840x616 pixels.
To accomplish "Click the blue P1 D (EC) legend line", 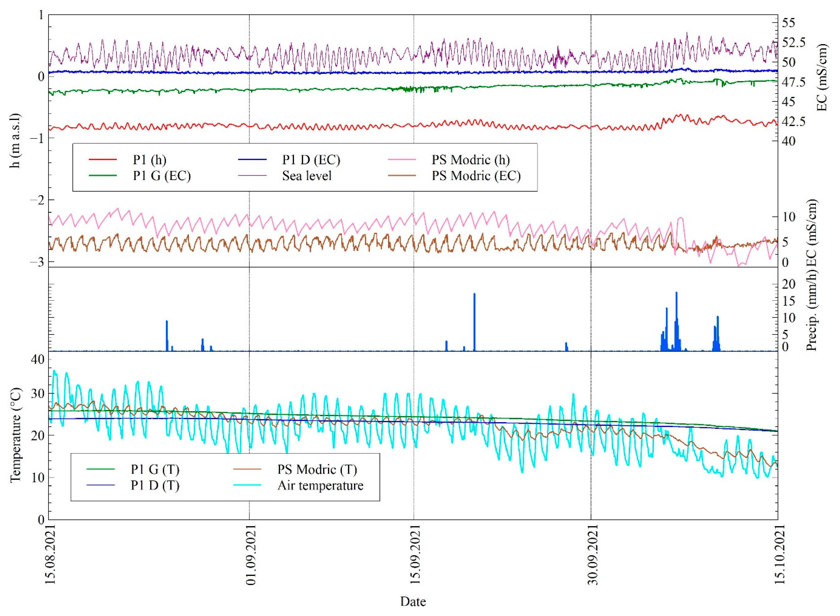I will click(x=252, y=160).
